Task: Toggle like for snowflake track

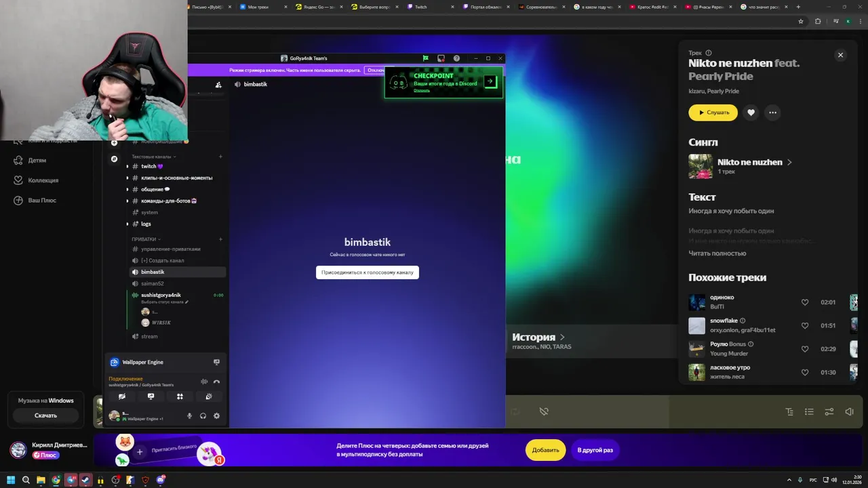Action: tap(805, 325)
